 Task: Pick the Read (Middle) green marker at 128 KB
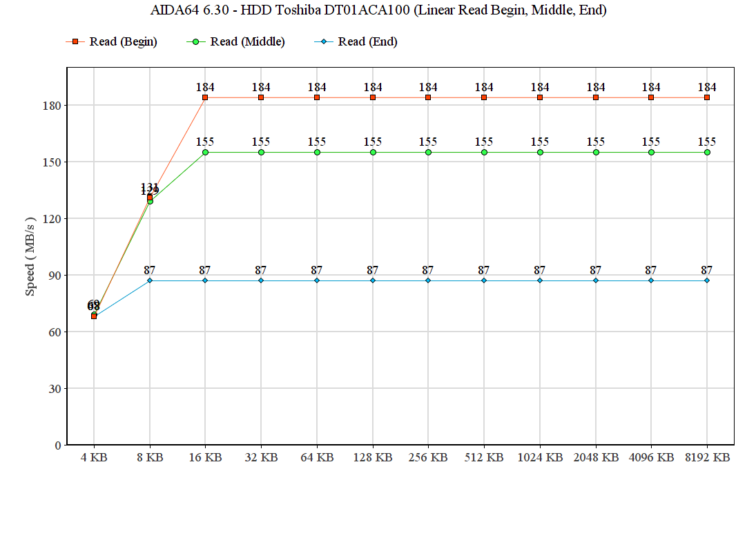(374, 153)
